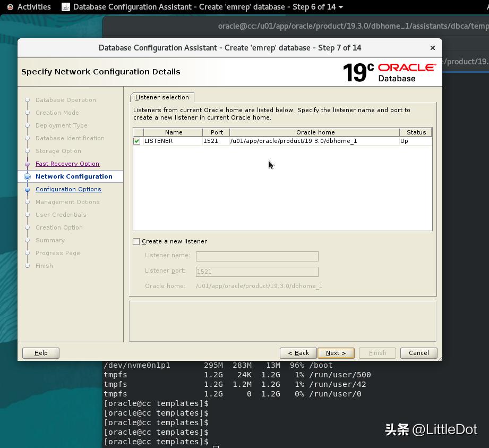Viewport: 489px width, 448px height.
Task: Open the Listener selection tab
Action: point(162,97)
